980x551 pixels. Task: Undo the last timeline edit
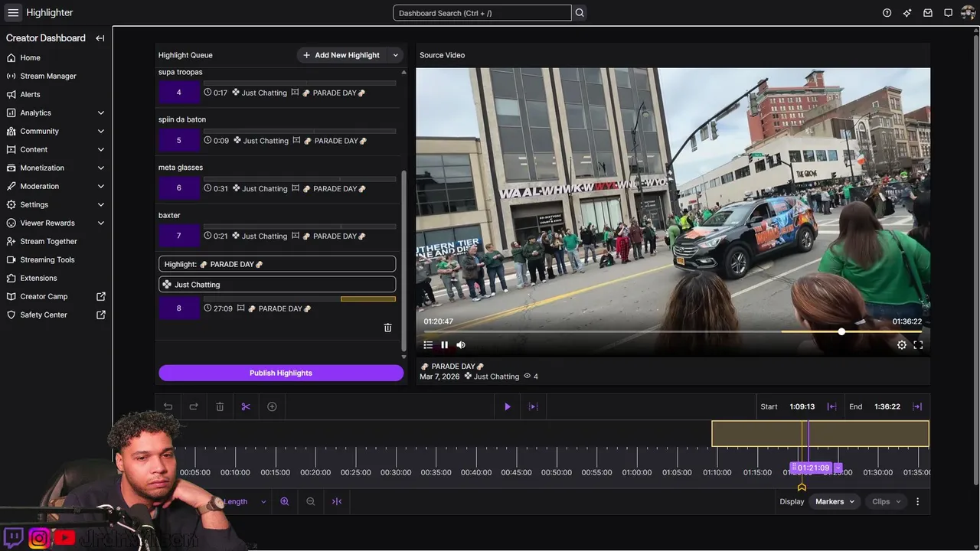coord(168,407)
